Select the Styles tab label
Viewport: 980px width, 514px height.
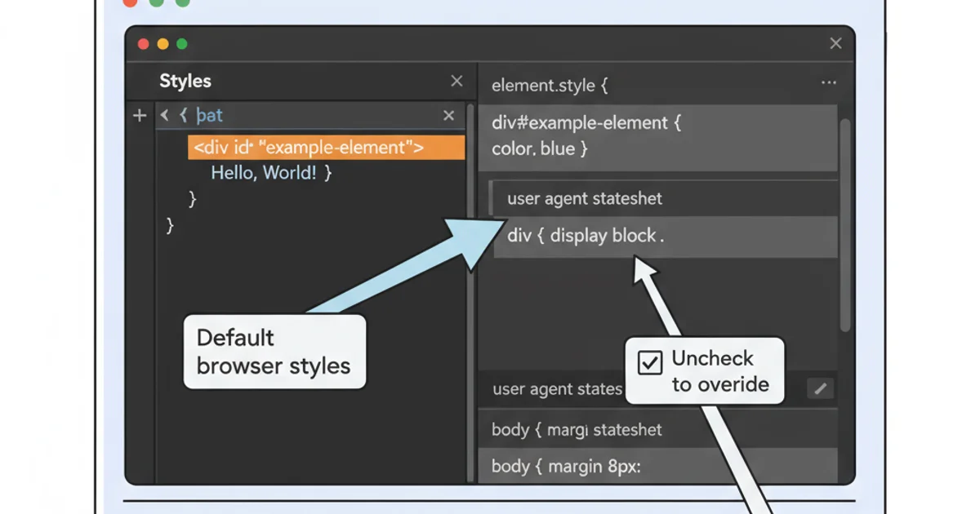click(185, 81)
